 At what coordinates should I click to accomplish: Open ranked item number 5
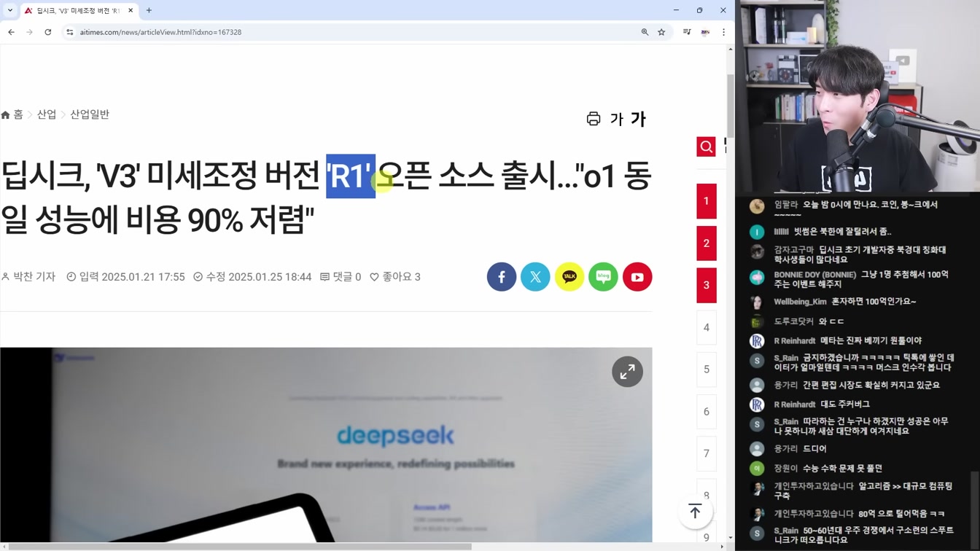pos(706,370)
